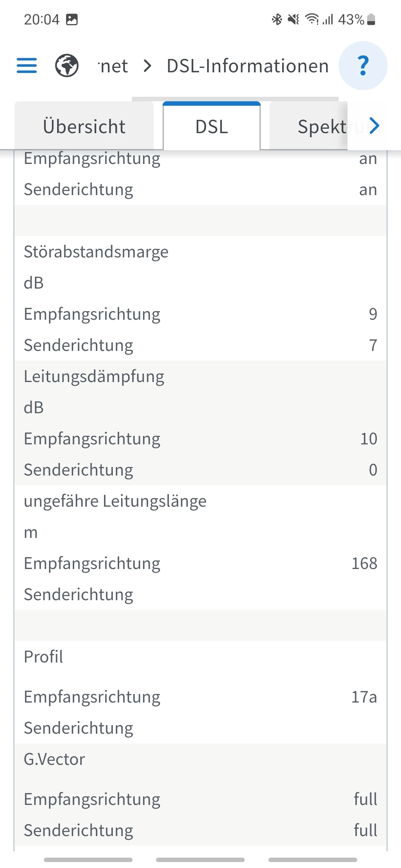The height and width of the screenshot is (868, 401).
Task: Tap the battery indicator icon
Action: tap(371, 19)
